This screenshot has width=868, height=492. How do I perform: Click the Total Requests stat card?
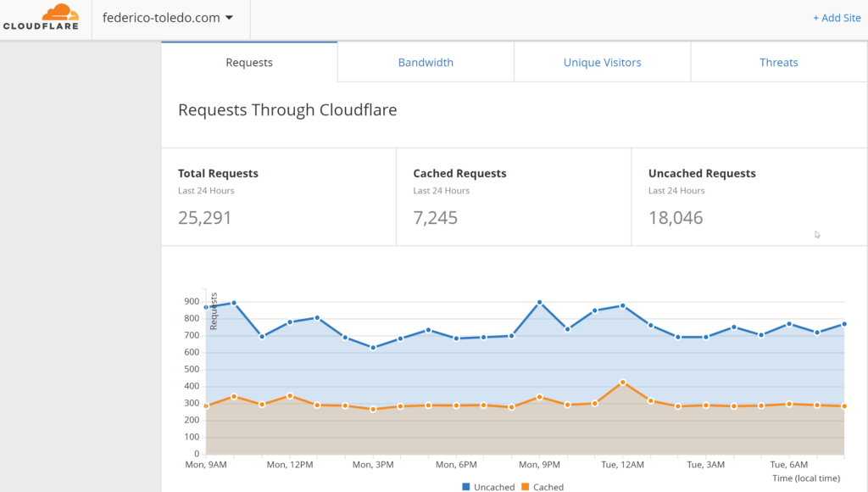click(278, 197)
